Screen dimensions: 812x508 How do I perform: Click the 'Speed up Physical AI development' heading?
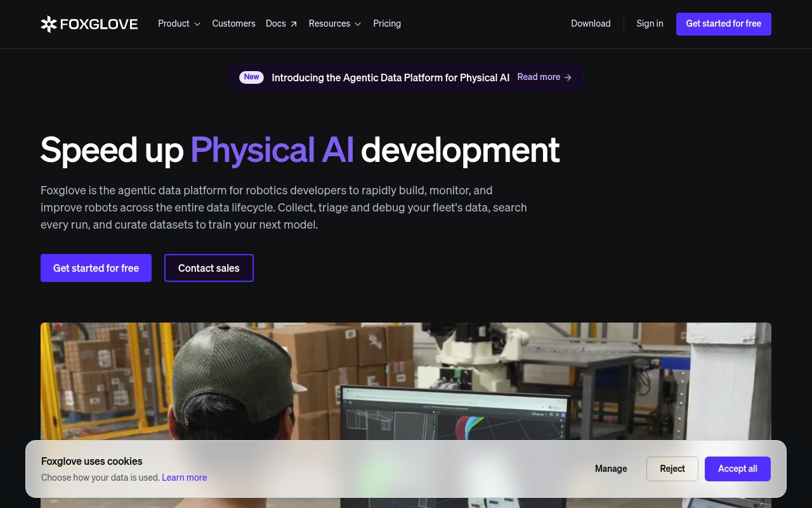300,150
